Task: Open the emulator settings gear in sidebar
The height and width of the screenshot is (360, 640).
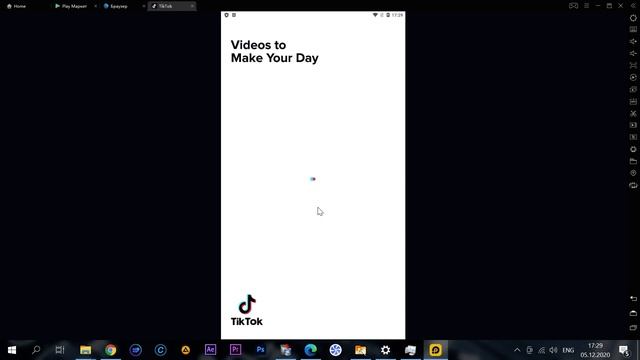Action: pos(633,18)
